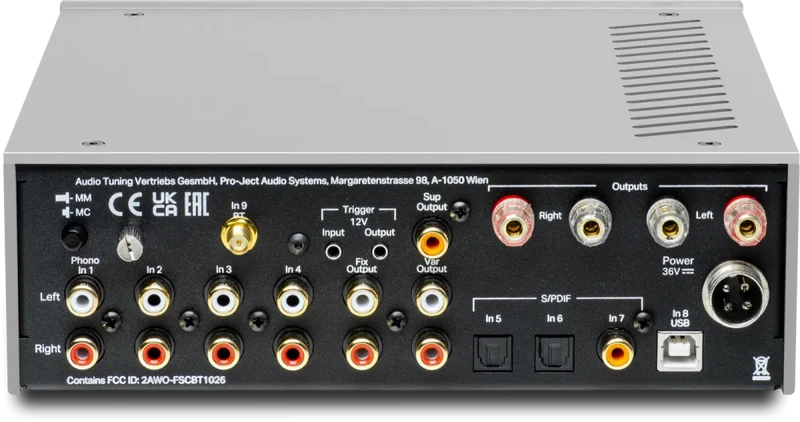The width and height of the screenshot is (800, 422).
Task: Click the In 8 USB type-B port
Action: (680, 351)
